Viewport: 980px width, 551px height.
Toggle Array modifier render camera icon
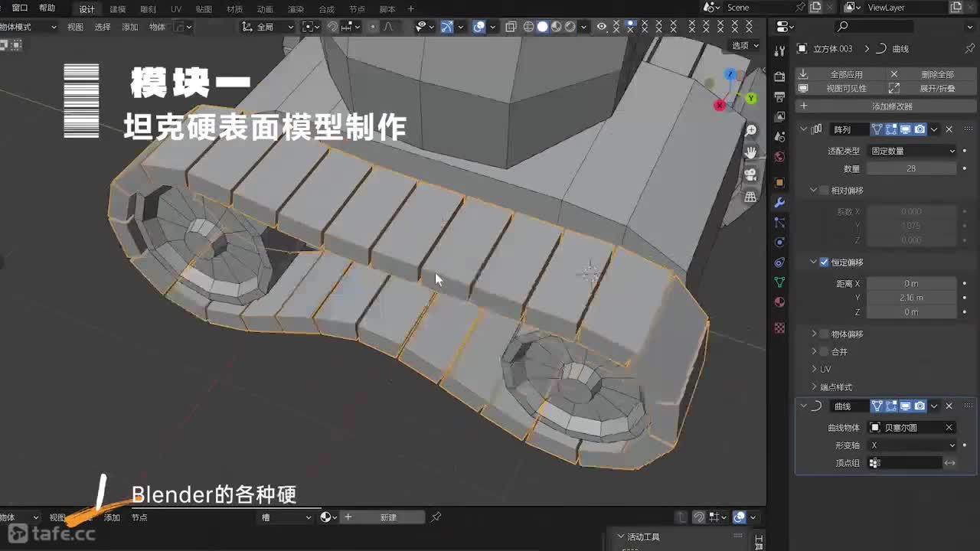coord(920,129)
